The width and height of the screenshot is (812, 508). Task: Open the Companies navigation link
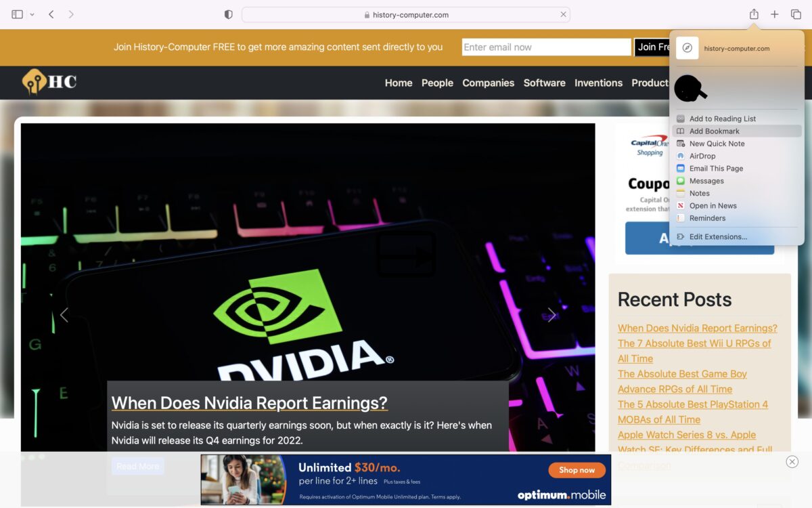point(488,83)
